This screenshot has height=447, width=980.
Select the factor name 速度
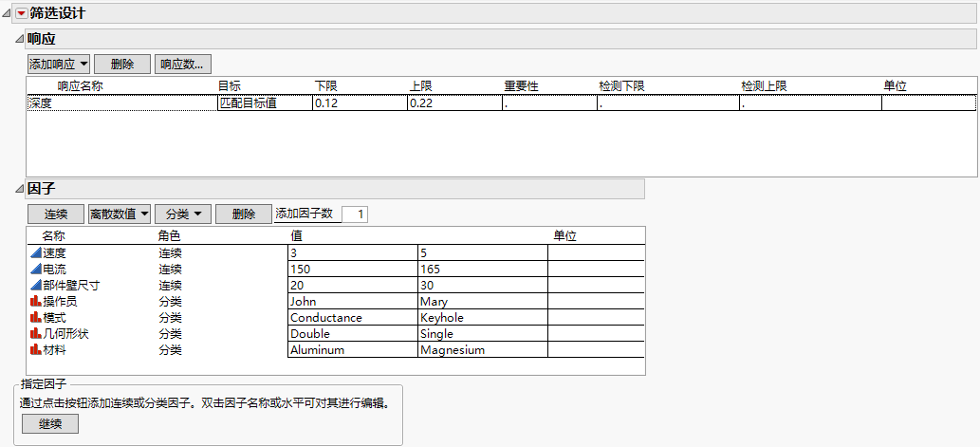(x=54, y=253)
